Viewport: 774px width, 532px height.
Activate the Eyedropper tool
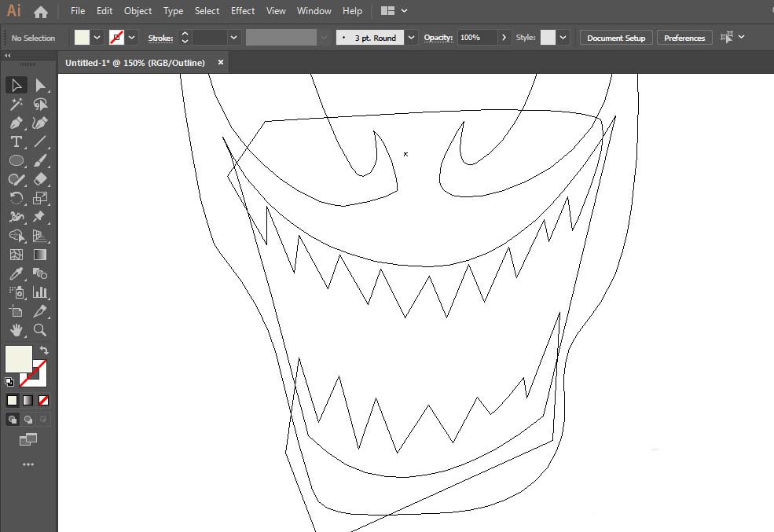pyautogui.click(x=16, y=274)
